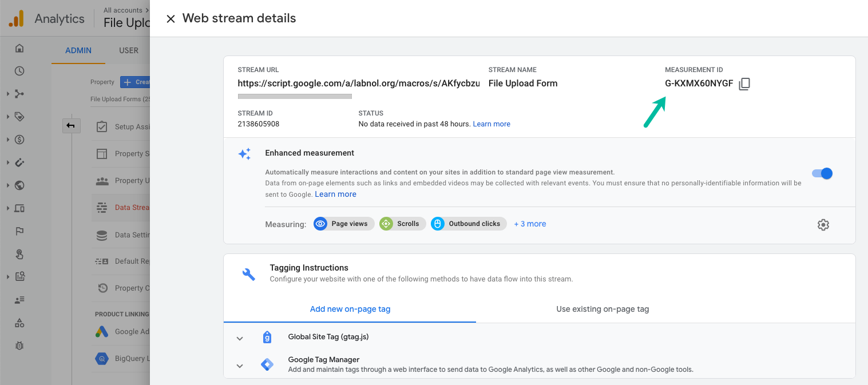
Task: Click the File Upload Form stream name
Action: 523,84
